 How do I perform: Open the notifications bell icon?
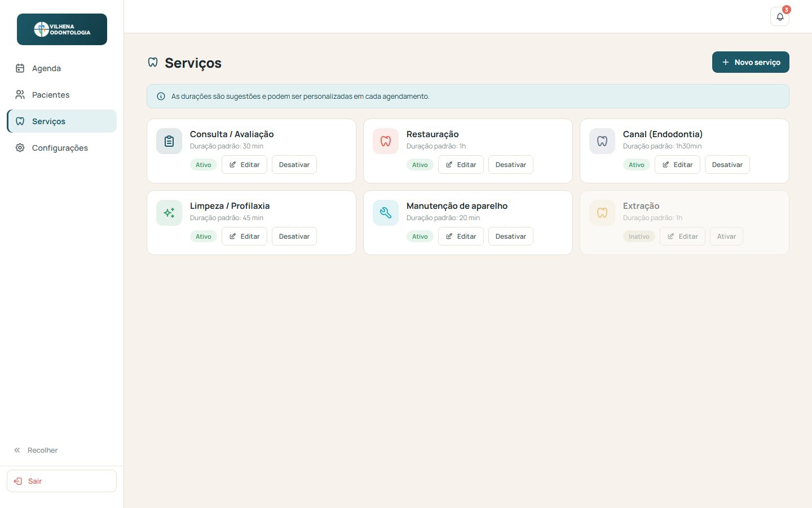(x=780, y=16)
